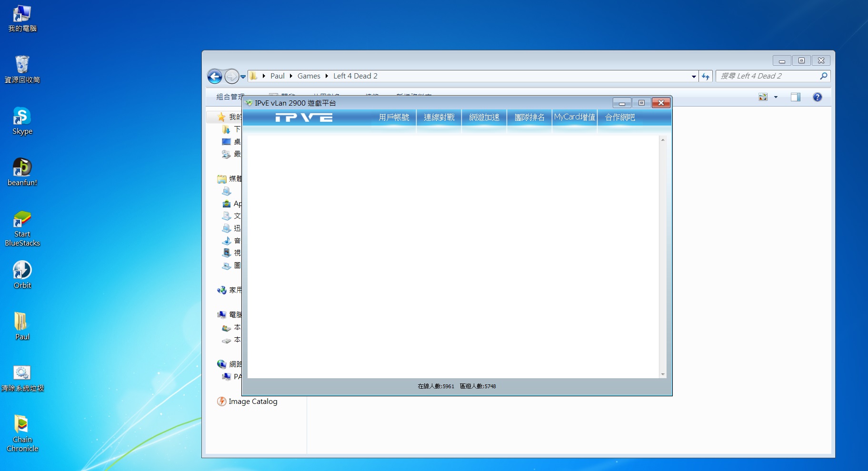The image size is (868, 471).
Task: Open Explorer help question mark icon
Action: point(817,97)
